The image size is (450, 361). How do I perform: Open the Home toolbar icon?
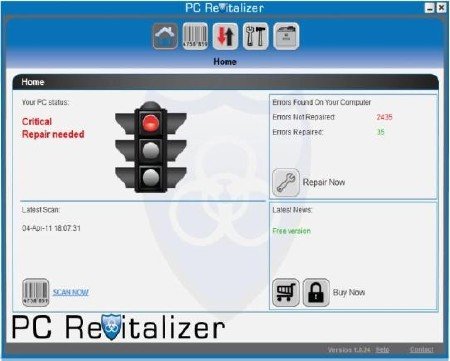click(165, 36)
